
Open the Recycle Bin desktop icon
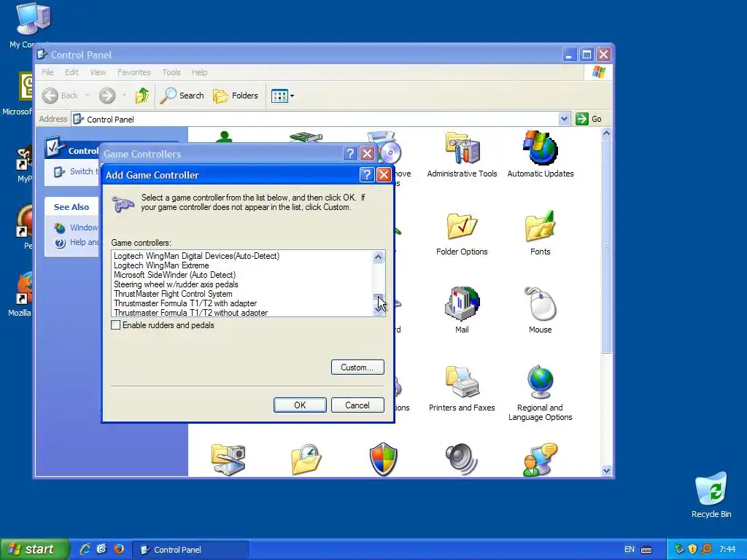tap(711, 495)
